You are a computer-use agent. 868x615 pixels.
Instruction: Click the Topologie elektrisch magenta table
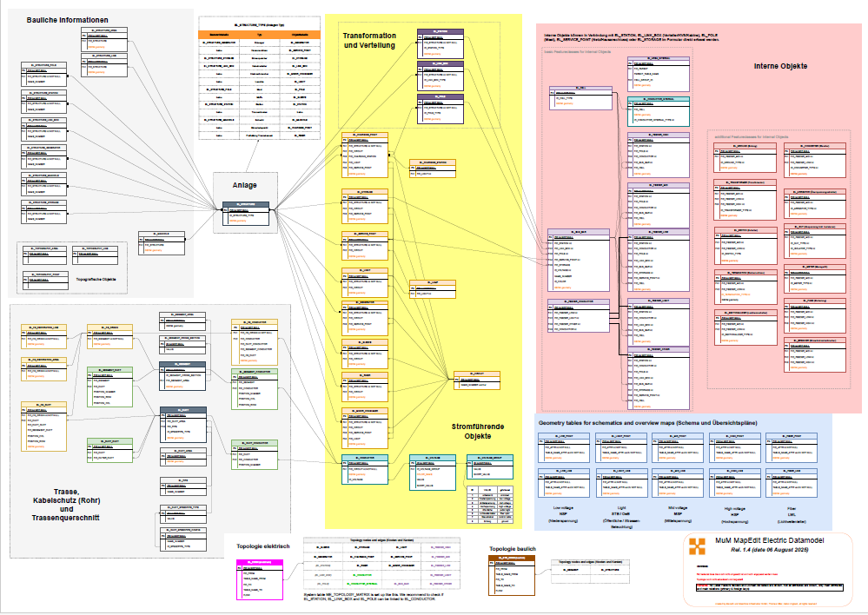point(260,579)
